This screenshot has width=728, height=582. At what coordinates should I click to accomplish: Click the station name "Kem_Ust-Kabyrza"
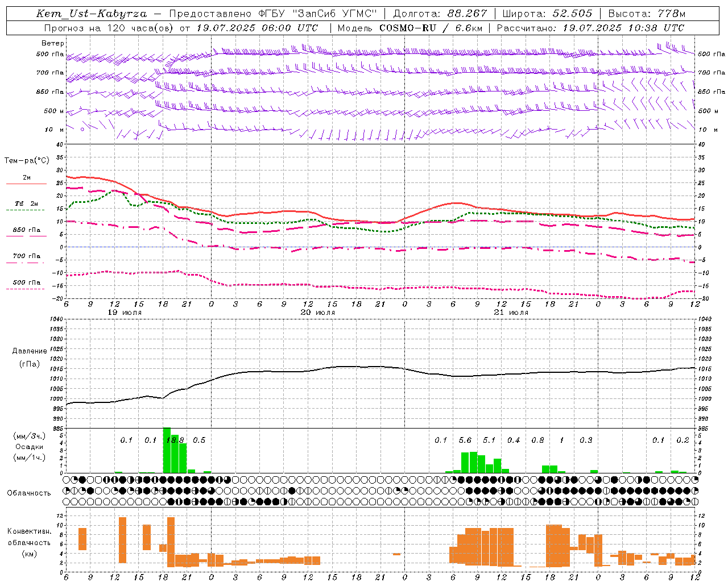pyautogui.click(x=92, y=14)
